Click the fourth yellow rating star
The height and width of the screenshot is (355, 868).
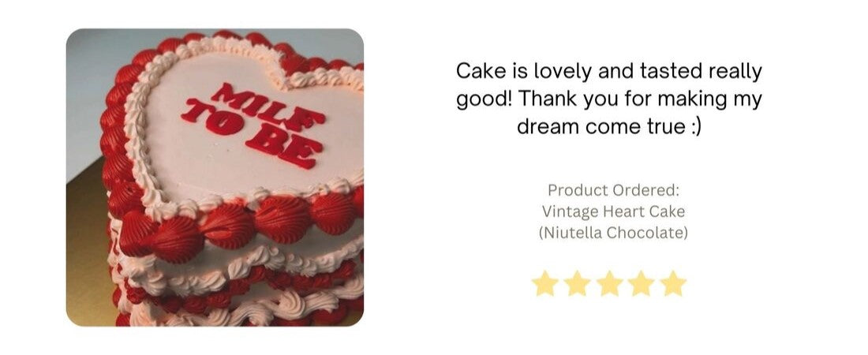pyautogui.click(x=641, y=283)
